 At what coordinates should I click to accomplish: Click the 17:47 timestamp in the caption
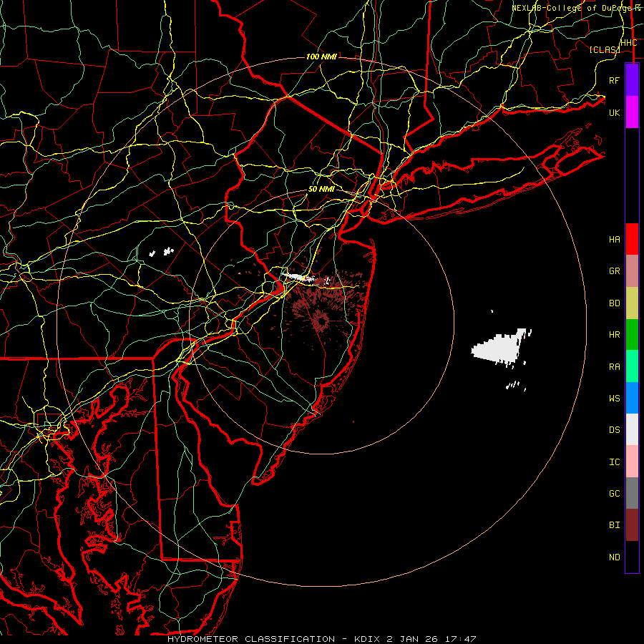click(x=462, y=639)
